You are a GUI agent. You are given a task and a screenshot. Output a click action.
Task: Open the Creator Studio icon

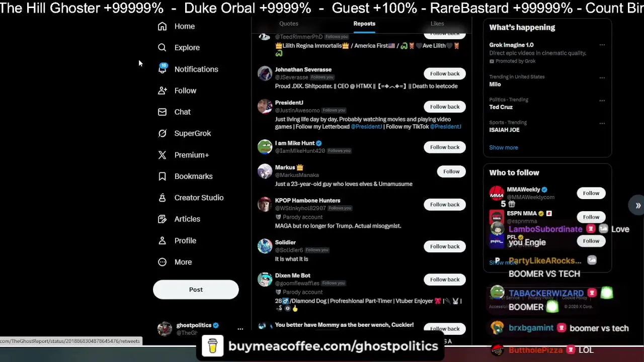coord(162,198)
